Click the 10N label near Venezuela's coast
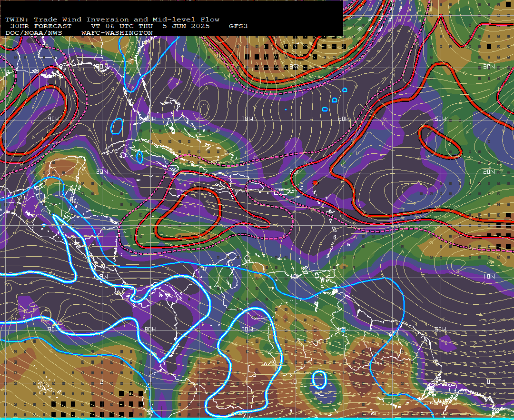Screen dimensions: 514x420 pyautogui.click(x=296, y=276)
